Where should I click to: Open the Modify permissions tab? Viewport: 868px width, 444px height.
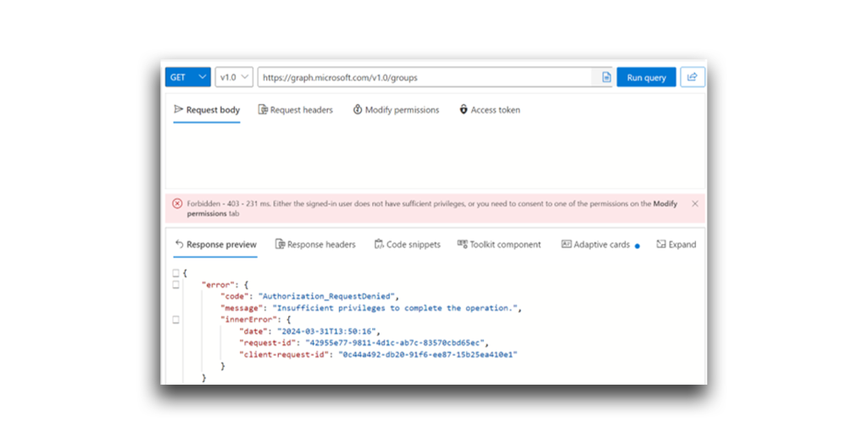(x=396, y=109)
